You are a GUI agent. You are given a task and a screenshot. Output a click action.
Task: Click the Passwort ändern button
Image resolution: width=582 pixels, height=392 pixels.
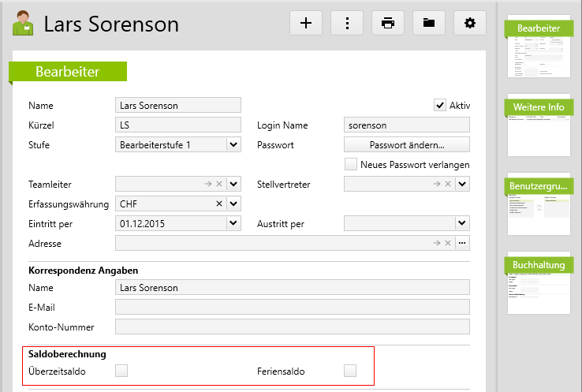tap(407, 145)
